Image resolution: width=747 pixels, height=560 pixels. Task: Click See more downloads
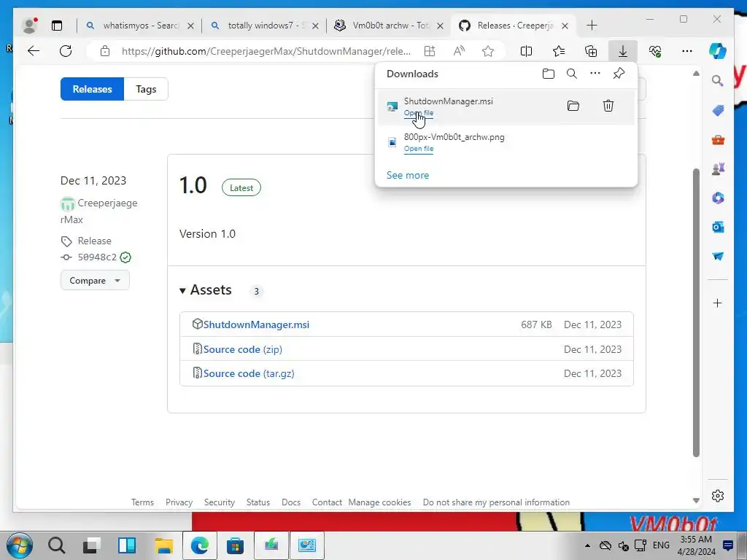(x=408, y=175)
